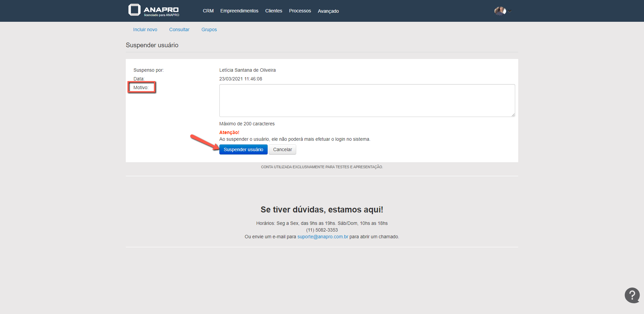The image size is (644, 314).
Task: Click the Cancelar button
Action: (282, 149)
